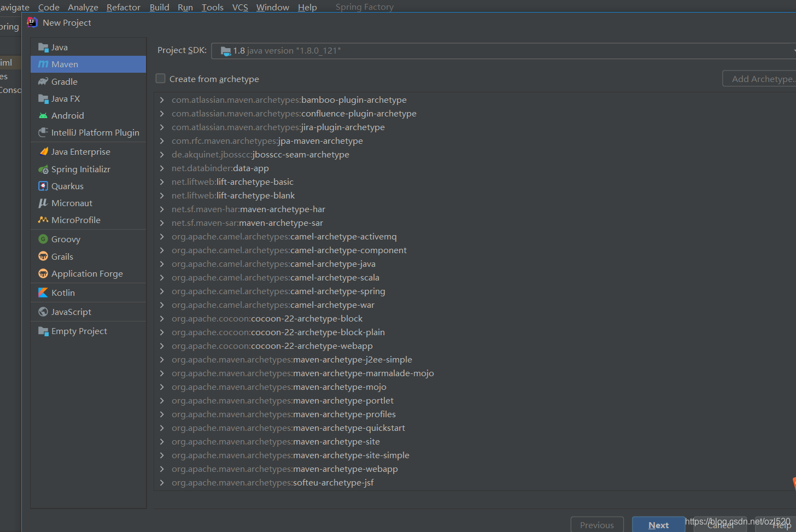Select cocoon-22-archetype-block-plain row
Image resolution: width=796 pixels, height=532 pixels.
click(x=475, y=332)
